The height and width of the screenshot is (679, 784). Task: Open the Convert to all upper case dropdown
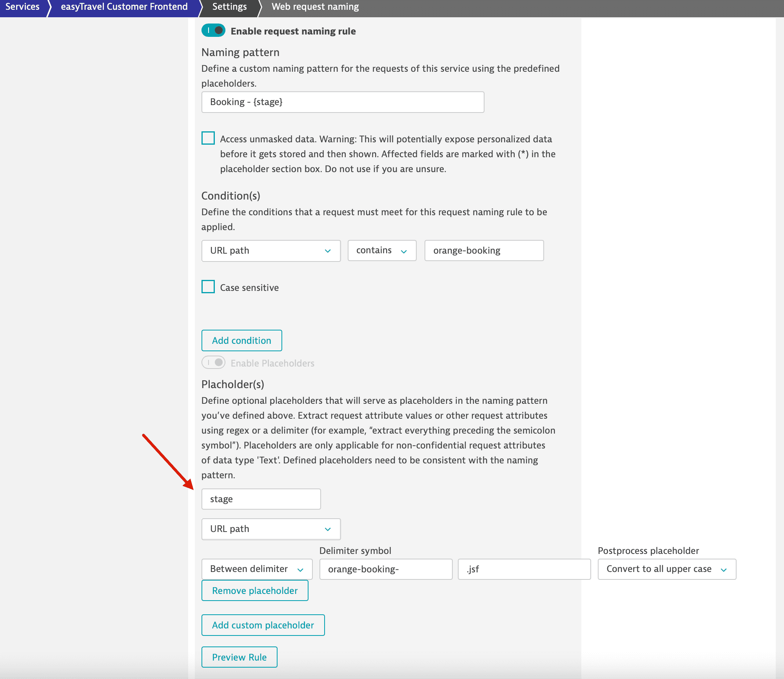pos(666,569)
